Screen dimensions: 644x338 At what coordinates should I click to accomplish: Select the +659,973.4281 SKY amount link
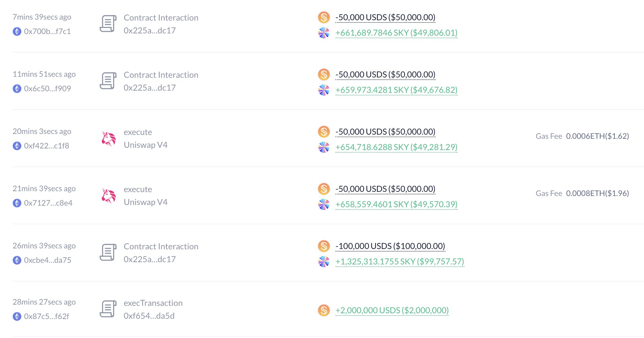click(396, 90)
